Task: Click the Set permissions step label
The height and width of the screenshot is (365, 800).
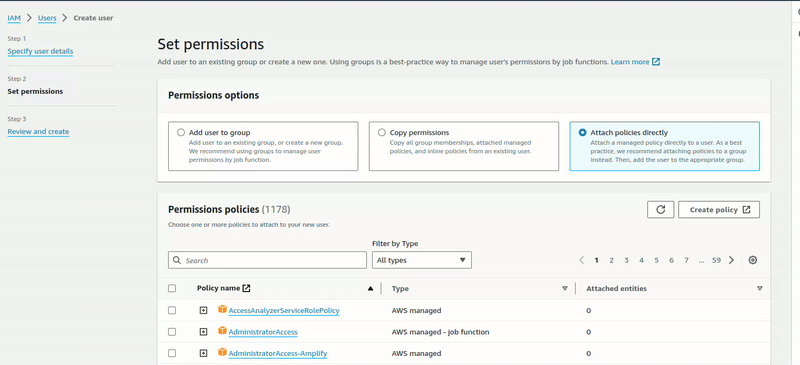Action: pyautogui.click(x=35, y=91)
